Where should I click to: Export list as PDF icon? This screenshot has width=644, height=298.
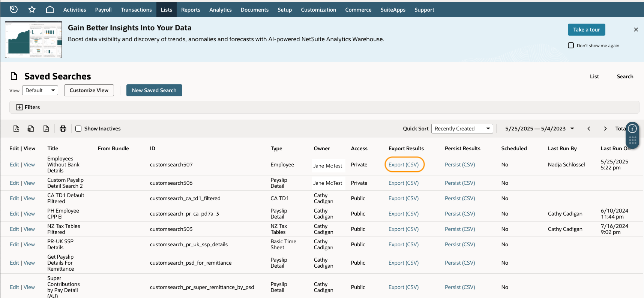(x=46, y=129)
